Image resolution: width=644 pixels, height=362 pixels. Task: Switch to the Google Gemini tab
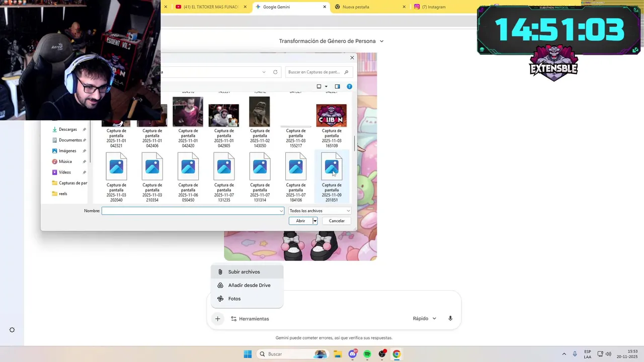pos(291,7)
